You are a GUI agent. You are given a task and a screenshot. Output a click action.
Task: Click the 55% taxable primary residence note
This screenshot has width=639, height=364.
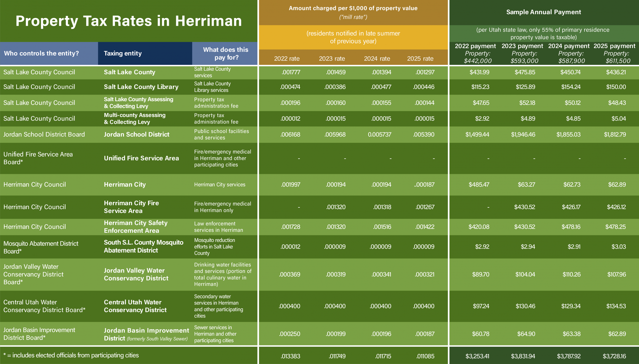tap(543, 34)
